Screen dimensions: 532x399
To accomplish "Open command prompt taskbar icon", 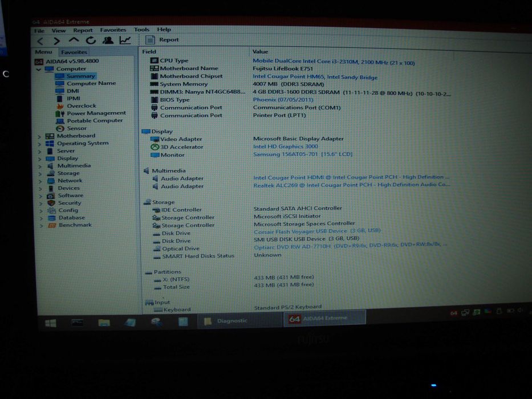I will [x=78, y=323].
